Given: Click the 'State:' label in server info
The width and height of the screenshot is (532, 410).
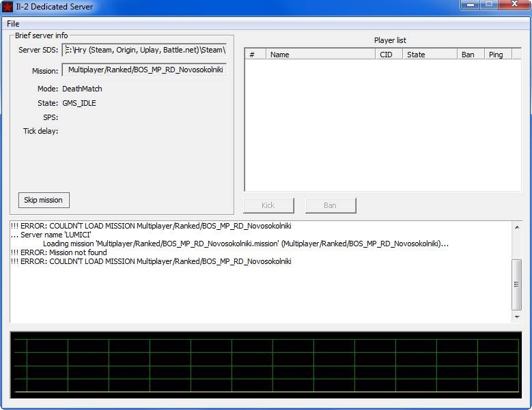Looking at the screenshot, I should click(48, 103).
